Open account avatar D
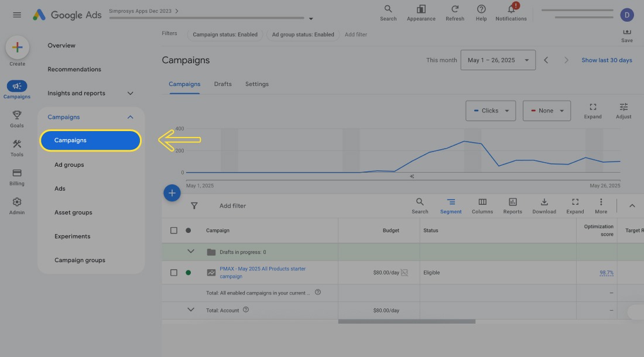The height and width of the screenshot is (357, 644). coord(627,15)
